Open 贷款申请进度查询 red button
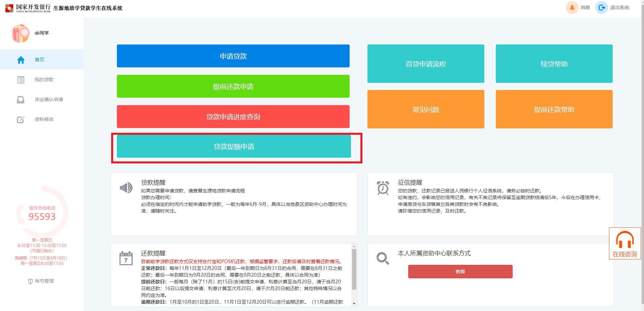This screenshot has height=311, width=644. (233, 117)
